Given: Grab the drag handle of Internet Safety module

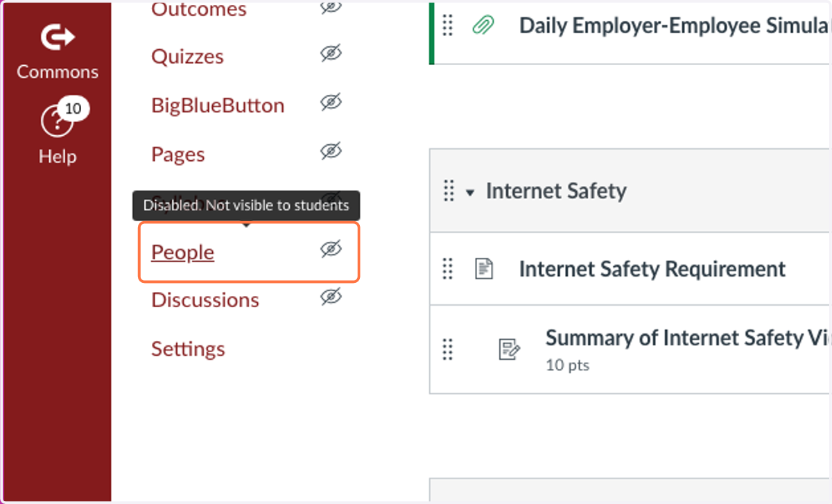Looking at the screenshot, I should [449, 191].
